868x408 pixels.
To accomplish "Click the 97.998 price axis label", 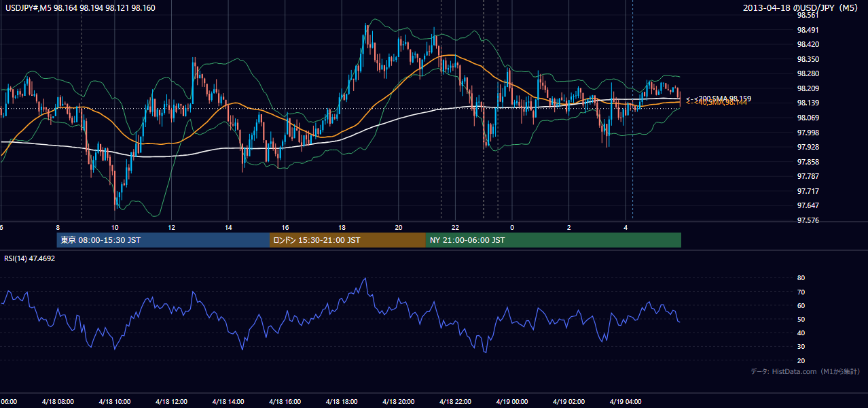I will [x=808, y=133].
